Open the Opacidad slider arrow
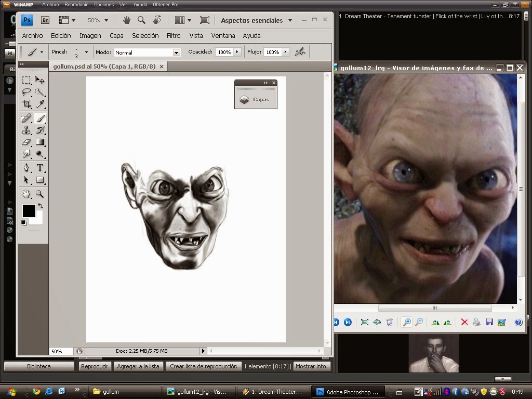Viewport: 532px width, 399px height. pyautogui.click(x=237, y=52)
